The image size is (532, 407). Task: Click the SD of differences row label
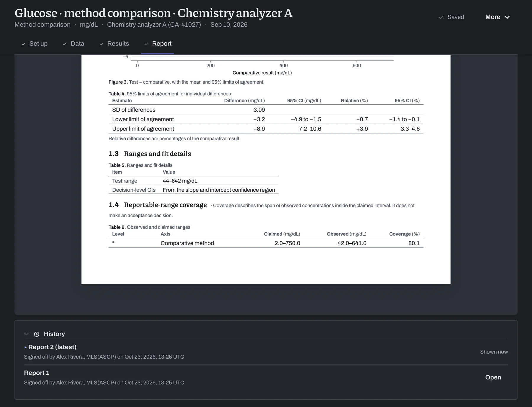[134, 110]
